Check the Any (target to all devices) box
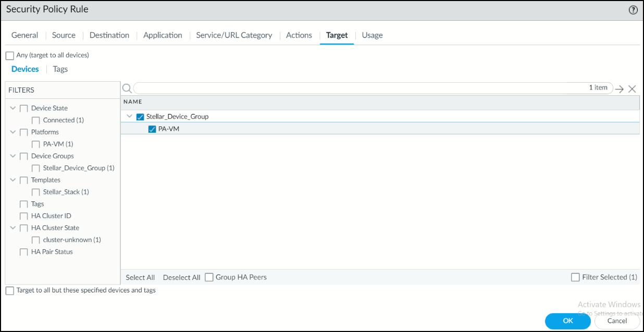Image resolution: width=644 pixels, height=332 pixels. click(x=10, y=56)
